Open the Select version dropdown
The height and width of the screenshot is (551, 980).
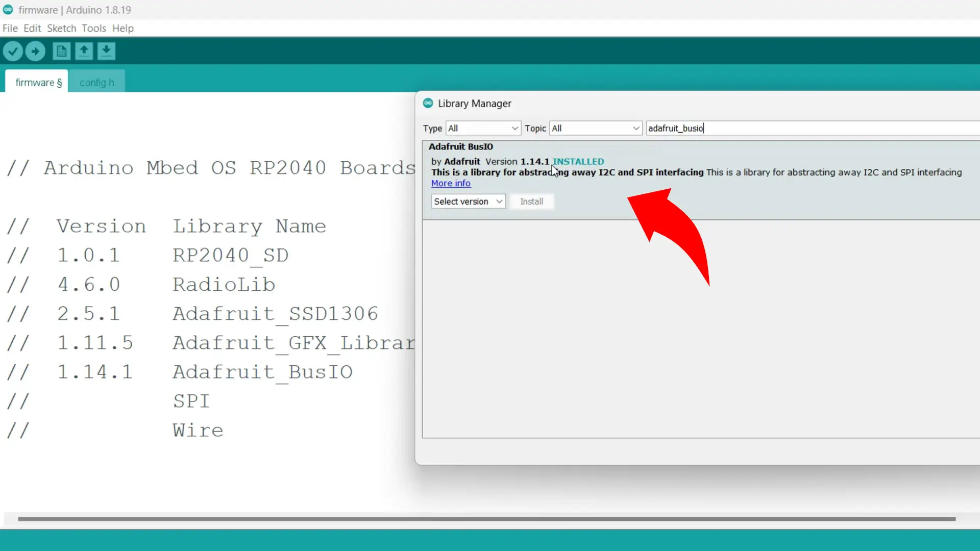coord(468,202)
